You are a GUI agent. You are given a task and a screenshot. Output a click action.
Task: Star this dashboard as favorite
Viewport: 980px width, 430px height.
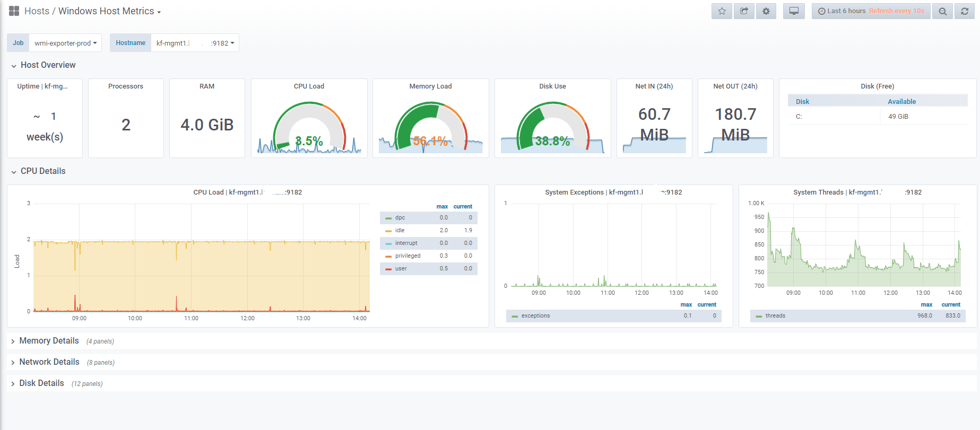722,11
